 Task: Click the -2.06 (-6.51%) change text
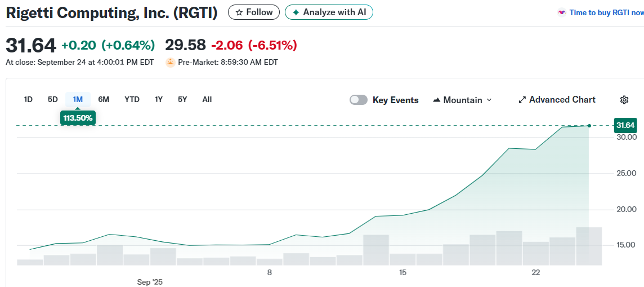click(x=254, y=45)
